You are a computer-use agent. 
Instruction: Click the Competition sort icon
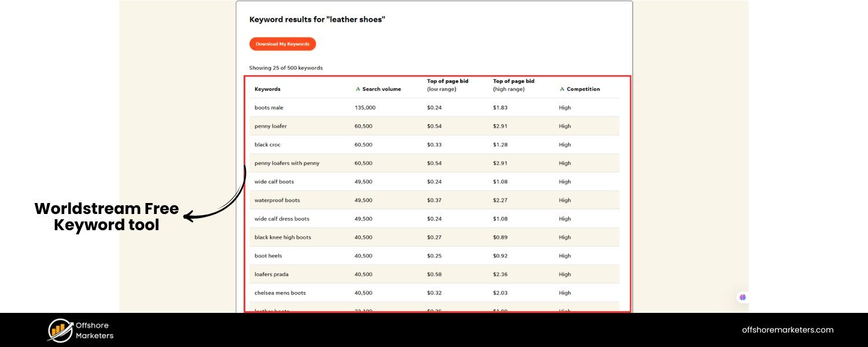coord(561,88)
